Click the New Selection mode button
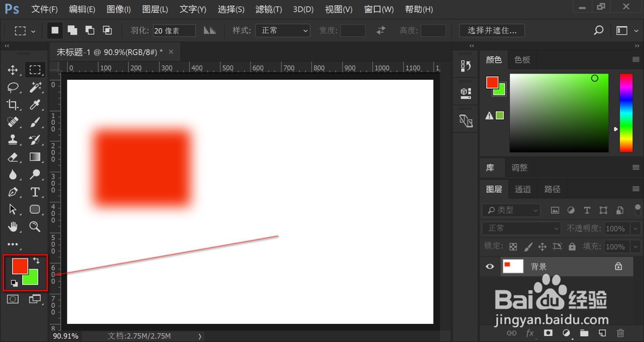The width and height of the screenshot is (644, 342). 55,30
